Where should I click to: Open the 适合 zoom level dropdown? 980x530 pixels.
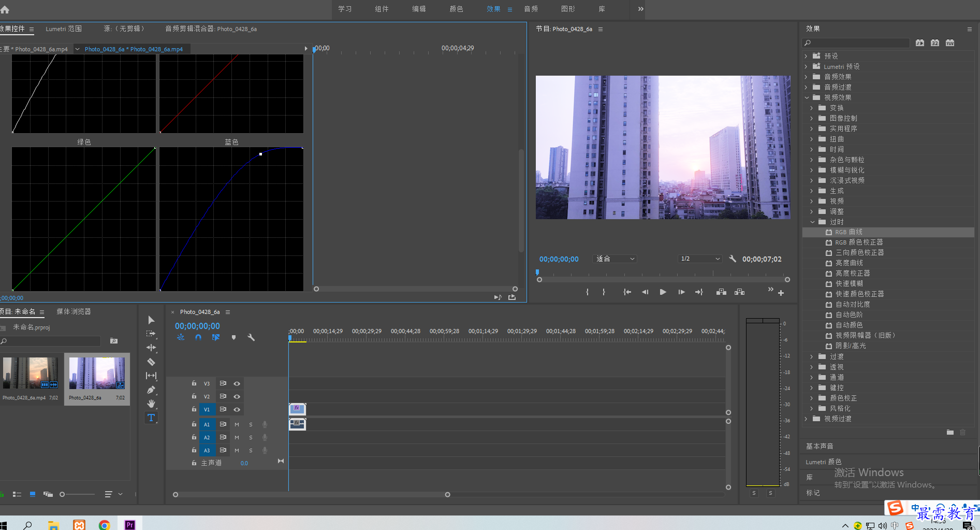615,259
